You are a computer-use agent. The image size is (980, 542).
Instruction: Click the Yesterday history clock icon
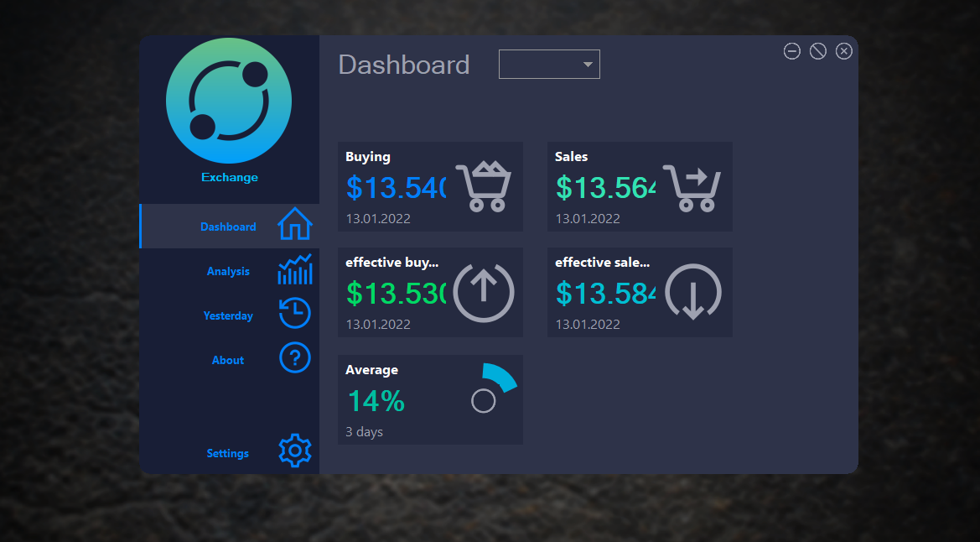pyautogui.click(x=294, y=313)
